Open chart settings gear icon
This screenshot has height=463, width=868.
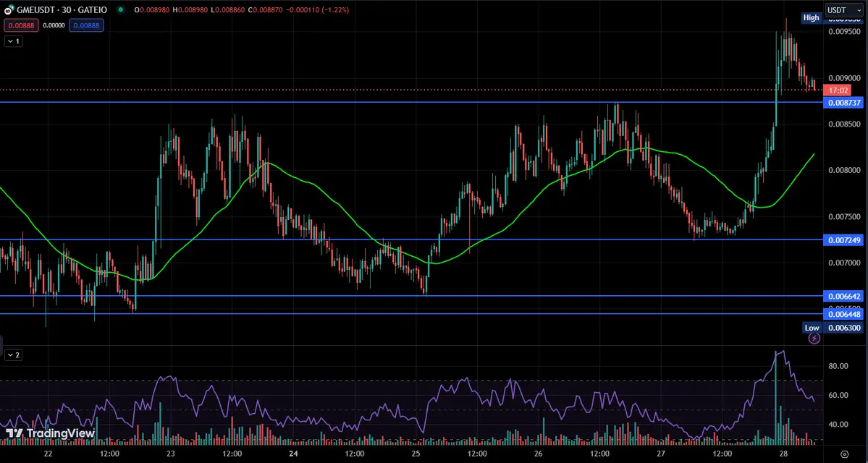pos(844,454)
